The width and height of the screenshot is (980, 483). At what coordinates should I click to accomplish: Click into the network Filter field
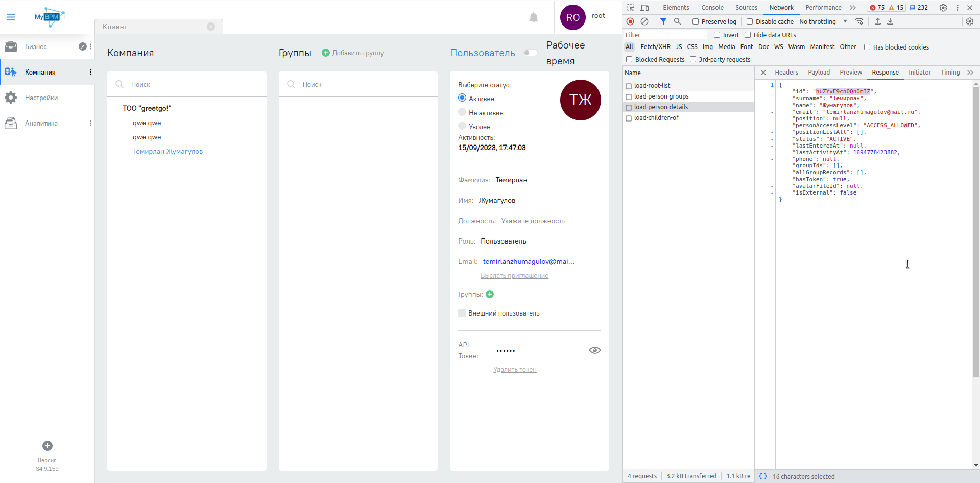(665, 35)
